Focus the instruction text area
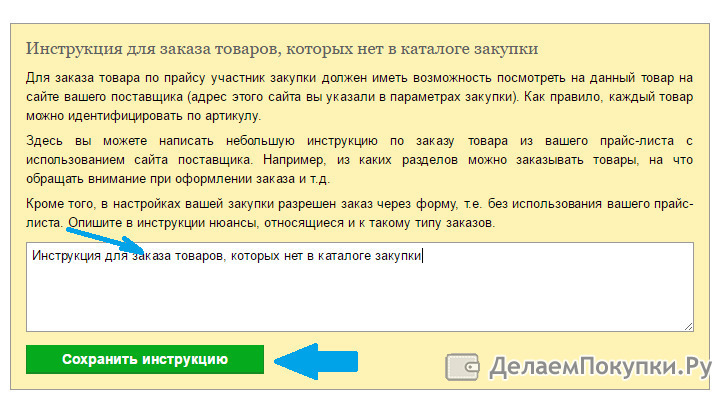The width and height of the screenshot is (726, 396). click(360, 287)
